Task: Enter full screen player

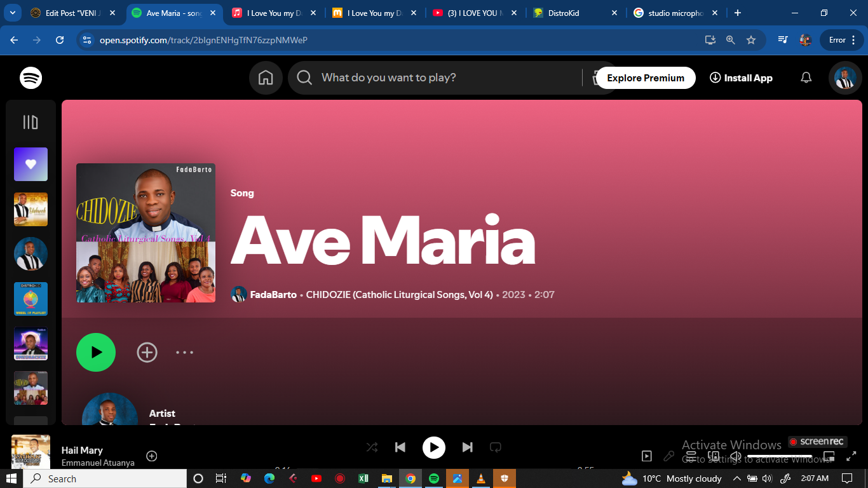Action: 851,456
